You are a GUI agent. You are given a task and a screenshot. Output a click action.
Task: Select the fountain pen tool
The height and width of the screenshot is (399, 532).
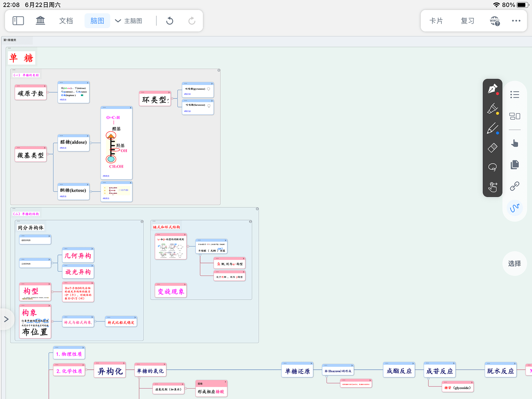point(492,89)
